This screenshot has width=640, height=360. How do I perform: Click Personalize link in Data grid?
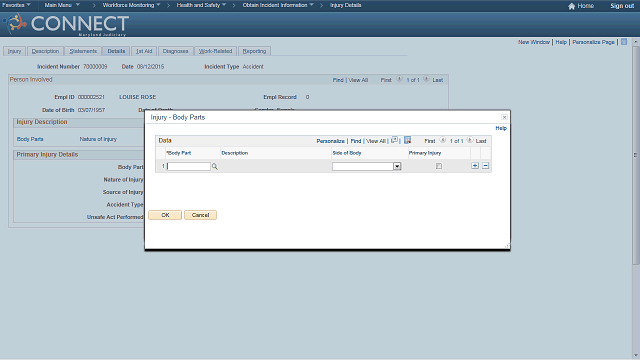coord(331,141)
